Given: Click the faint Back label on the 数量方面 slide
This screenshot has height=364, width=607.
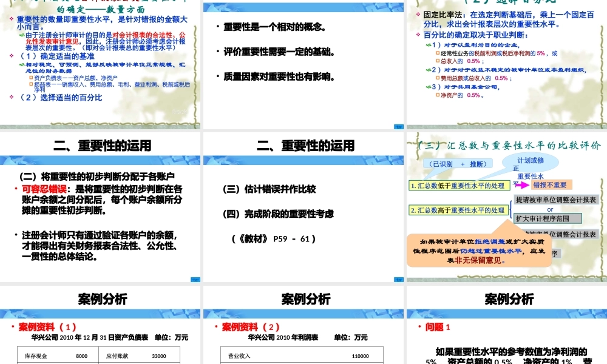Looking at the screenshot, I should coord(179,112).
